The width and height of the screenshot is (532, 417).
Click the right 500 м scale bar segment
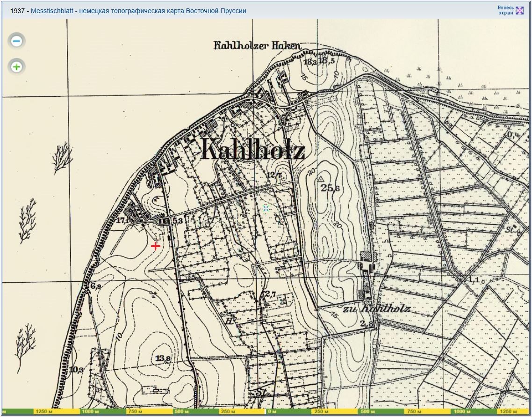pos(365,412)
